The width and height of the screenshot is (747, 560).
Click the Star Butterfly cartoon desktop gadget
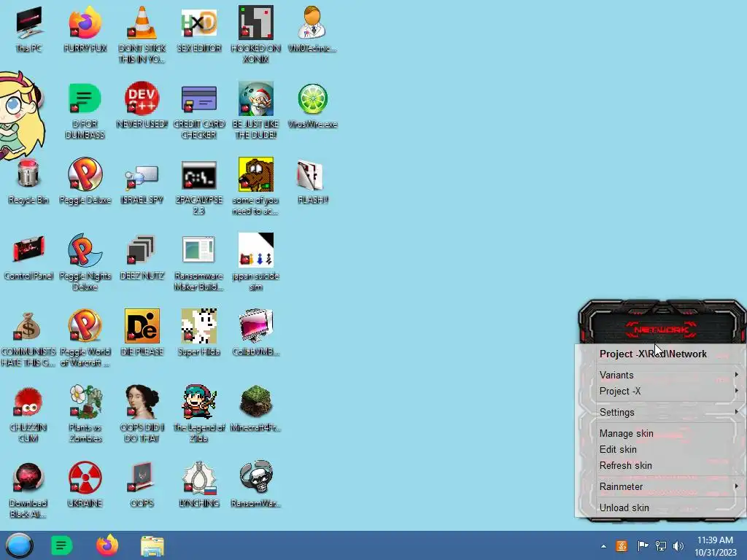pyautogui.click(x=21, y=116)
